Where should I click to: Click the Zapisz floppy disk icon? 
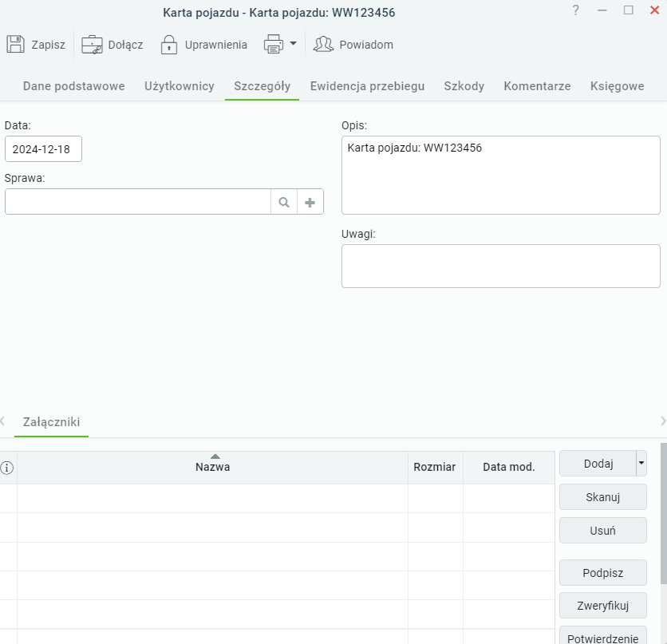(16, 44)
